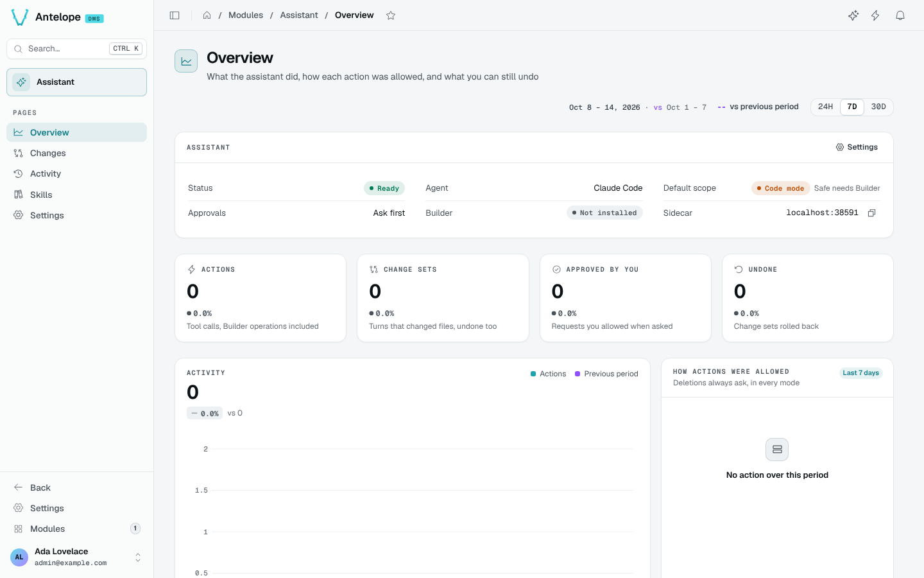Select the 30D time range
This screenshot has width=924, height=578.
(878, 107)
